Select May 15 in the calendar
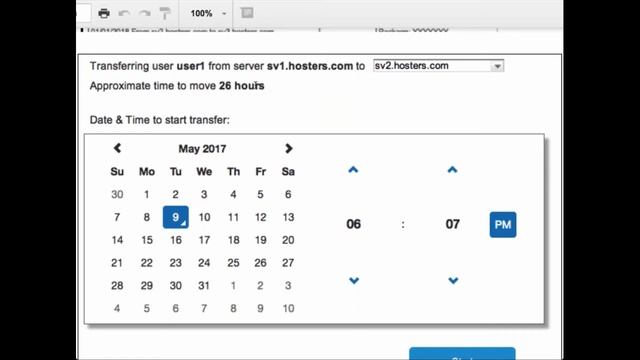The height and width of the screenshot is (360, 640). point(147,240)
